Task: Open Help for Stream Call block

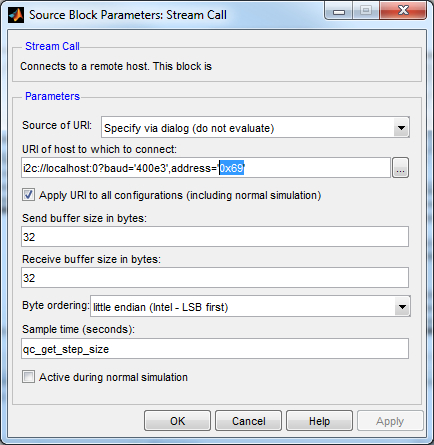Action: pyautogui.click(x=319, y=421)
